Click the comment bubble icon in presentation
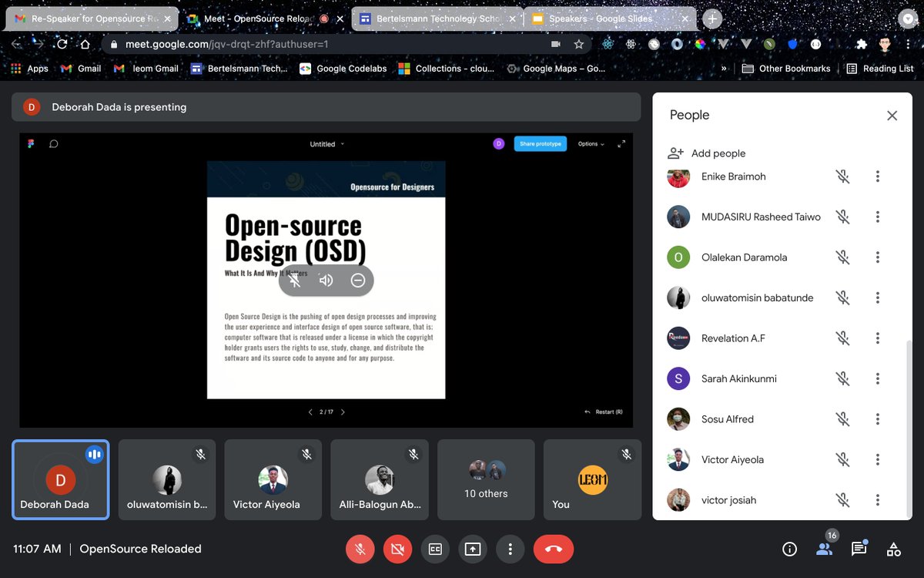This screenshot has height=578, width=924. click(x=54, y=144)
